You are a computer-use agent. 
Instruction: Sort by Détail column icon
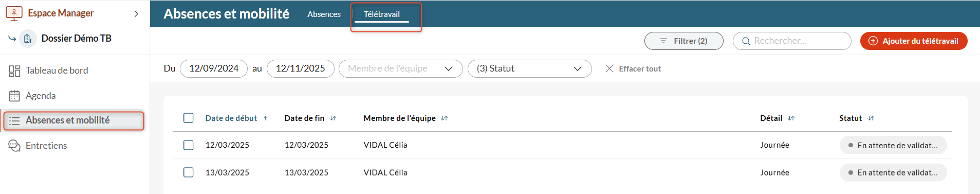(791, 118)
